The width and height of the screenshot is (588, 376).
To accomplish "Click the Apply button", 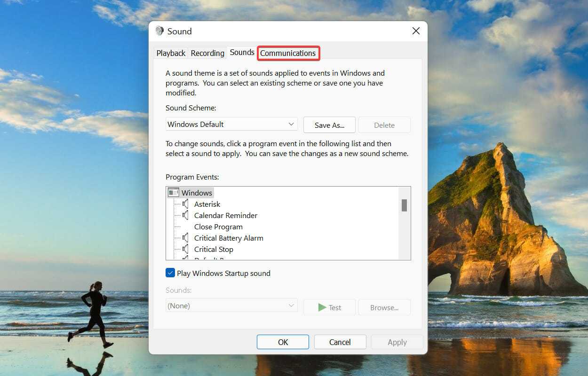I will point(397,342).
